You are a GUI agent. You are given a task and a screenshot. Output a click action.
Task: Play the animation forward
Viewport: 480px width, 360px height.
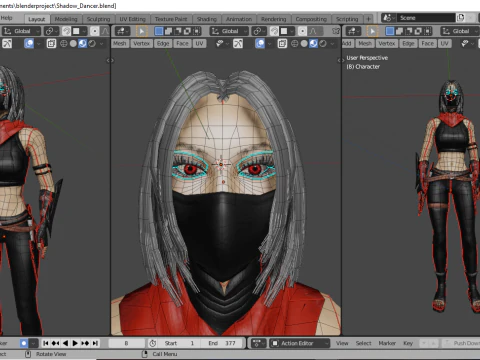75,343
